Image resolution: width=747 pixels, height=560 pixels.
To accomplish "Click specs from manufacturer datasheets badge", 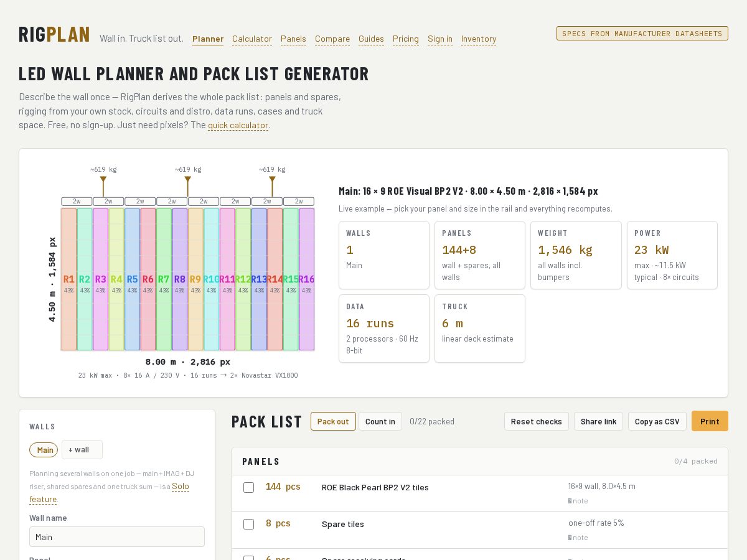I will 642,34.
